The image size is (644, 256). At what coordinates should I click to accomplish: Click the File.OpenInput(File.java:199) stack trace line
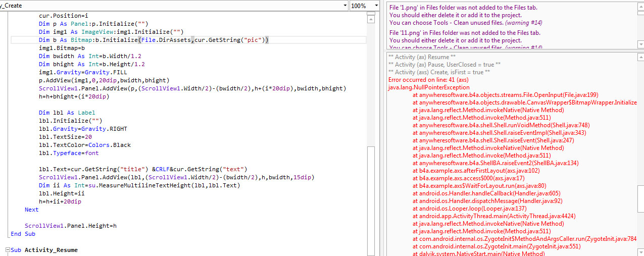(498, 95)
